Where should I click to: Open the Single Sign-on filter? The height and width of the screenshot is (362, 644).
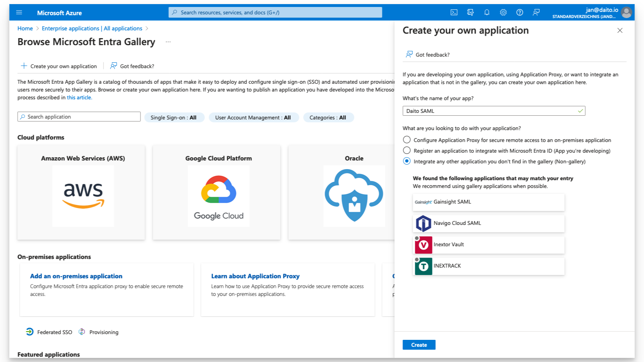click(174, 117)
